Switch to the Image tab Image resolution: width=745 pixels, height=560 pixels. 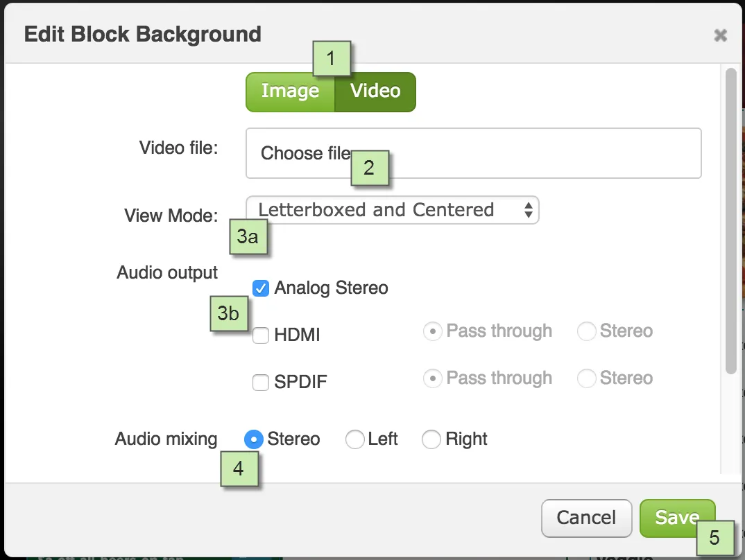click(291, 92)
